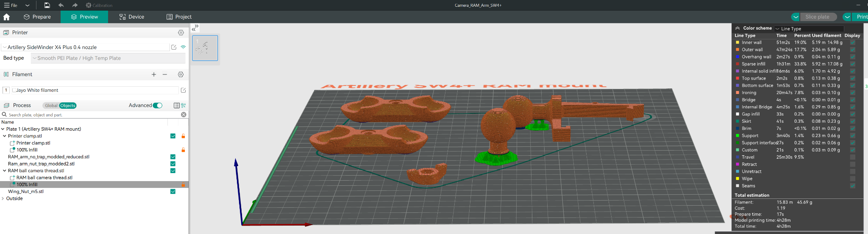
Task: Open the printer preset dropdown
Action: click(4, 47)
